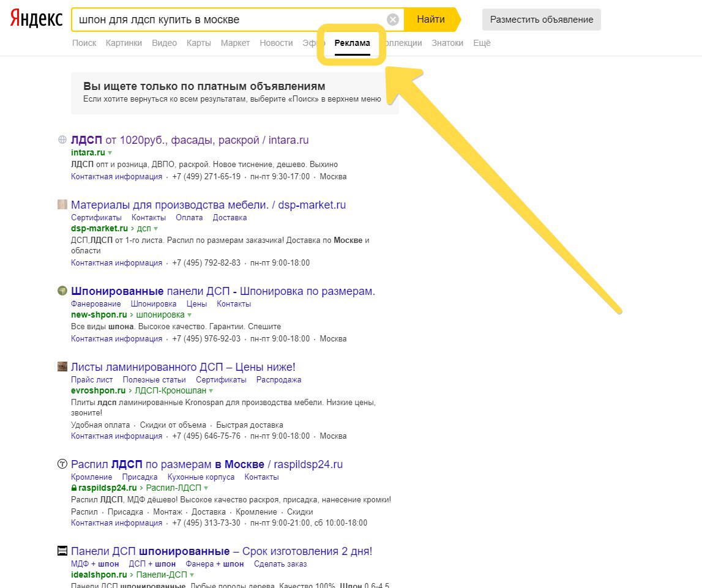Open Шпонированные панели ДСП result
The height and width of the screenshot is (588, 702).
(223, 291)
